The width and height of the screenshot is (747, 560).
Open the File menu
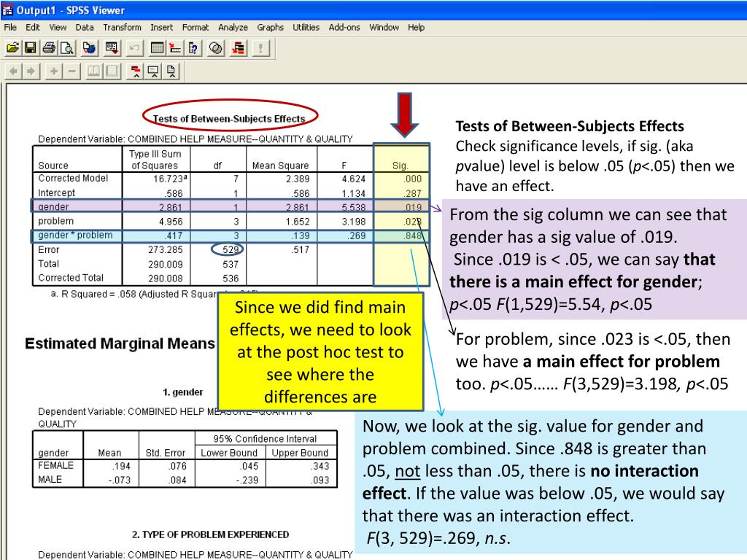tap(10, 27)
